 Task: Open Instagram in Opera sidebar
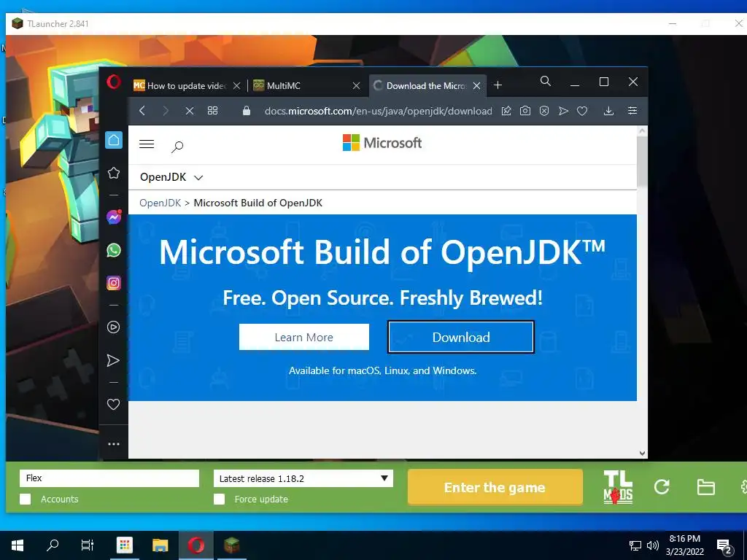(113, 283)
